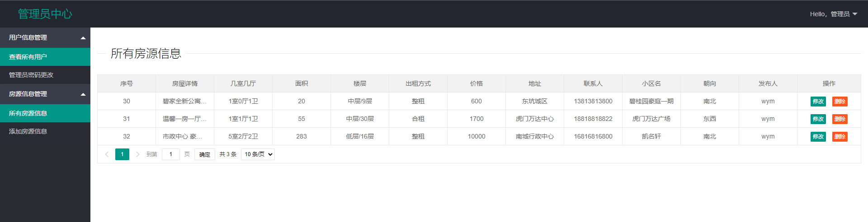Viewport: 868px width, 222px height.
Task: Click the 出租方式 column header
Action: (418, 83)
